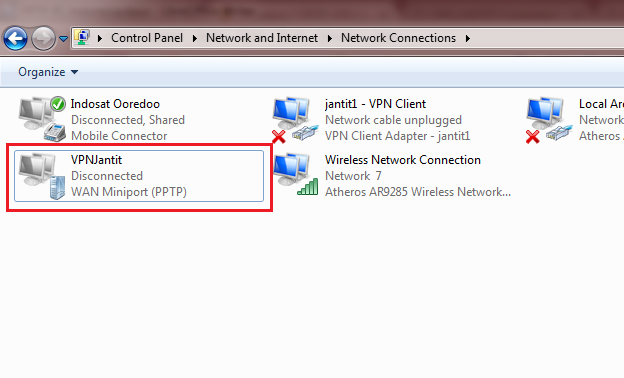Open the recent pages dropdown arrow

coord(63,39)
